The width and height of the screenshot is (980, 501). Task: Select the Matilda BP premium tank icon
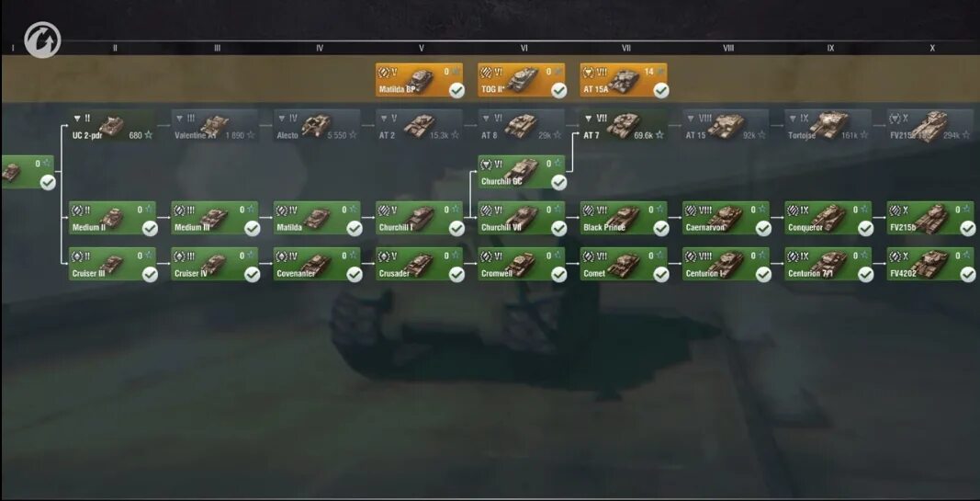pos(420,80)
